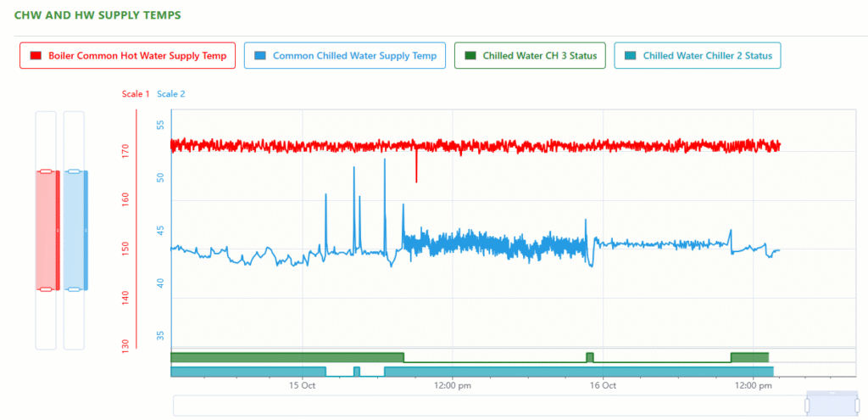Screen dimensions: 868x420
Task: Click the Scale 2 axis label
Action: click(x=170, y=94)
